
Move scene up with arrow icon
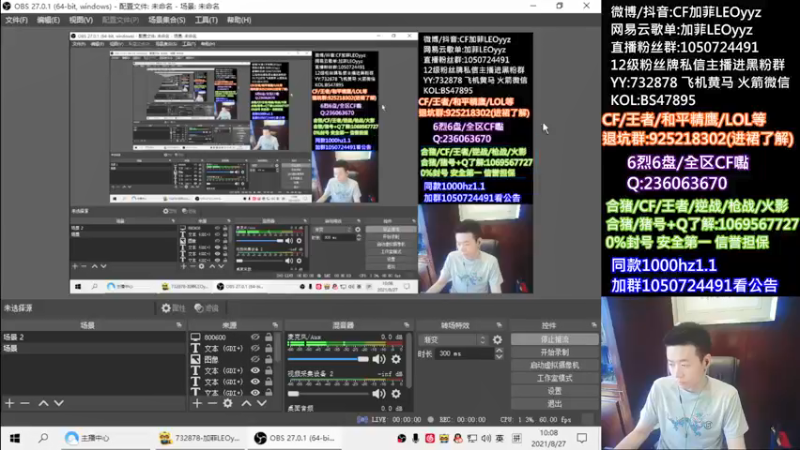[43, 403]
